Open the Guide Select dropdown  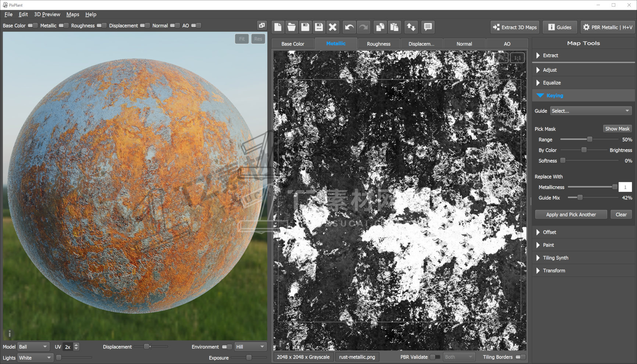click(x=591, y=111)
